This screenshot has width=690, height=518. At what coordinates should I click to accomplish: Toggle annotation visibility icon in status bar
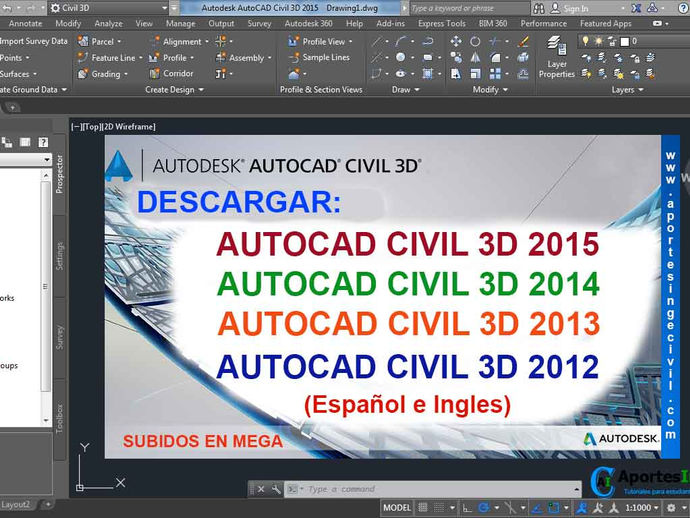click(582, 508)
